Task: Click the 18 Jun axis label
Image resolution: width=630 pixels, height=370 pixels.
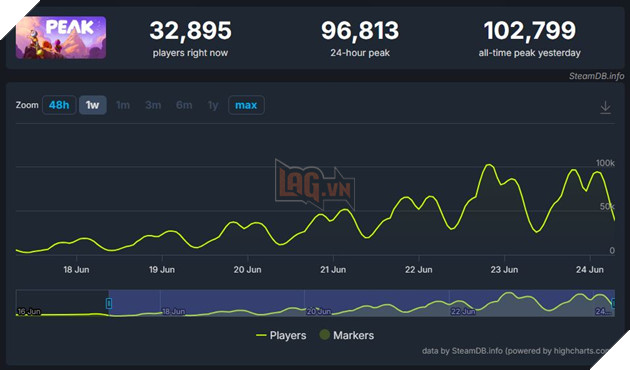Action: tap(76, 270)
